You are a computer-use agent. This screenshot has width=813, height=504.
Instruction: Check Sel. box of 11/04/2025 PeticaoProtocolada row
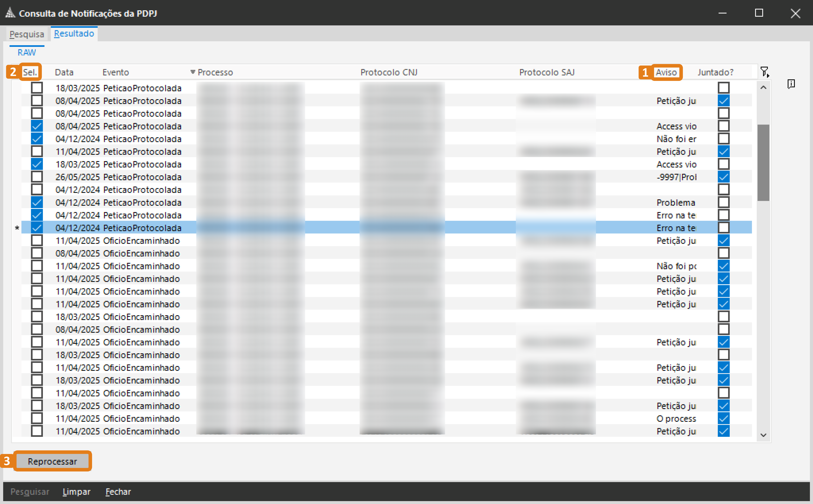37,151
